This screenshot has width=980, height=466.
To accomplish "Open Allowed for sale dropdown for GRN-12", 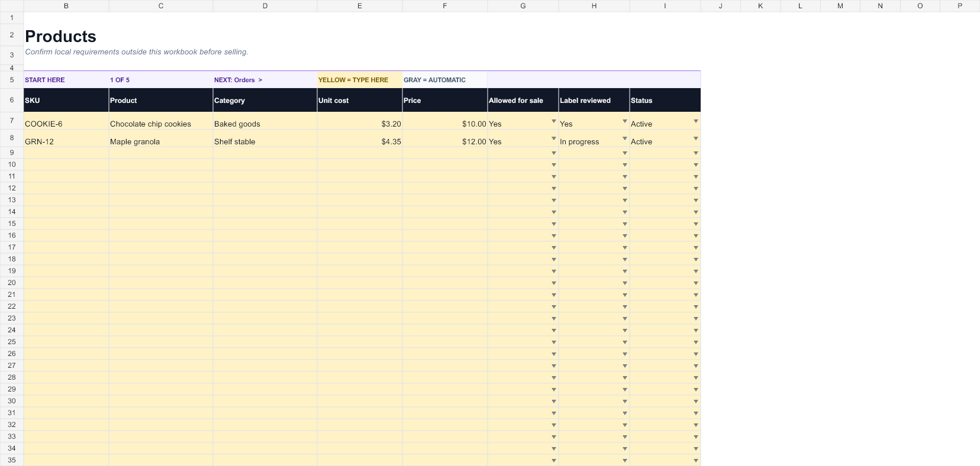I will (554, 138).
